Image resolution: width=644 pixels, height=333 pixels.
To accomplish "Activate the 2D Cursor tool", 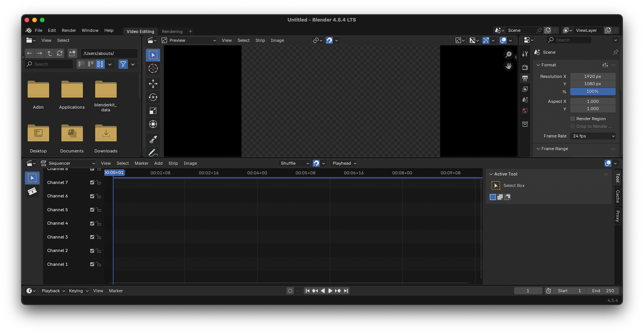I will (153, 69).
